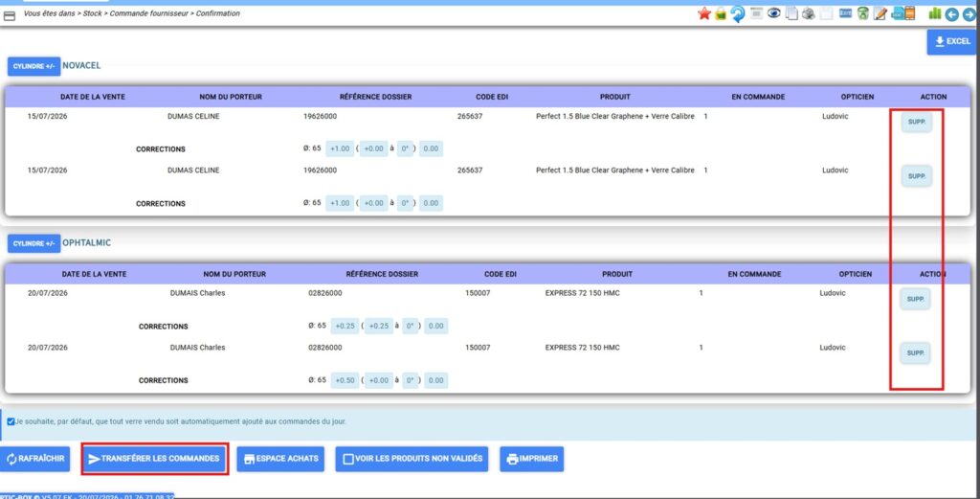980x499 pixels.
Task: Click DATE DE LA VENTE header in NOVACEL table
Action: pyautogui.click(x=93, y=97)
